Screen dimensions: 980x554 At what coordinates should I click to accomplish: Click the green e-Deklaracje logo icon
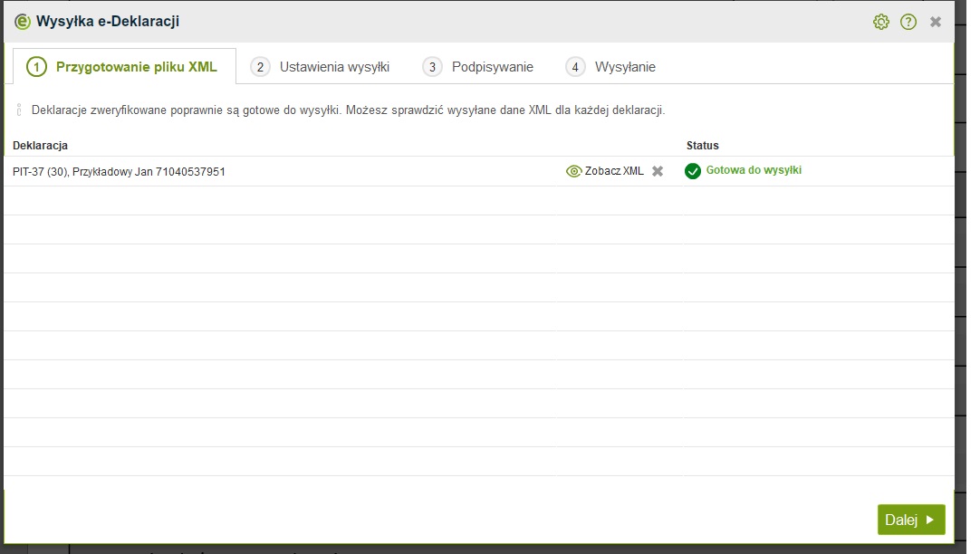[x=23, y=22]
